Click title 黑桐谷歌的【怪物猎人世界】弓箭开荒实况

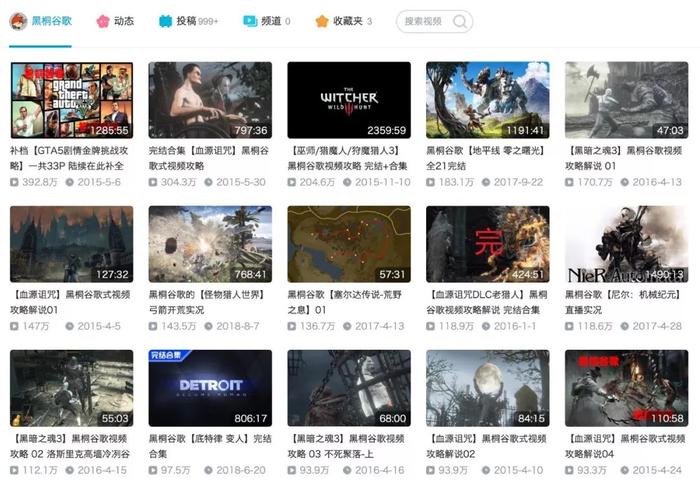pos(208,302)
